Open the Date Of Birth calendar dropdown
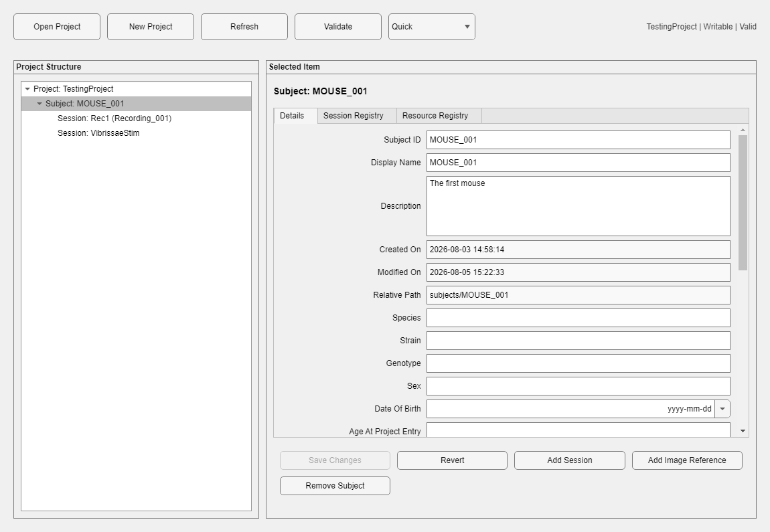Screen dimensions: 770x532 tap(722, 409)
